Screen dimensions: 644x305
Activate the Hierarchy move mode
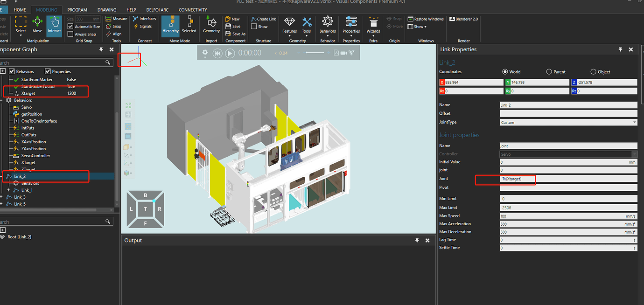tap(170, 26)
